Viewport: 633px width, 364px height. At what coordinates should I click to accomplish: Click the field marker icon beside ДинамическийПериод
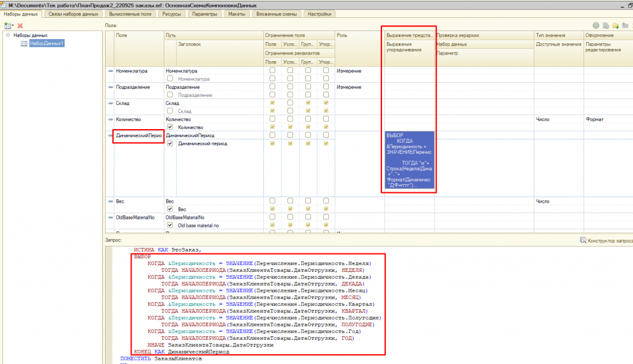click(x=111, y=135)
